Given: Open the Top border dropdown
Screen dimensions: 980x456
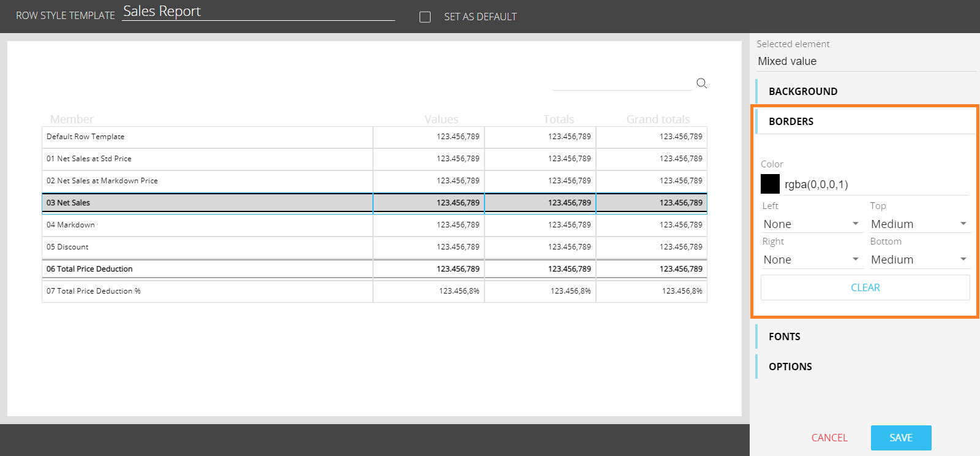Looking at the screenshot, I should tap(919, 224).
